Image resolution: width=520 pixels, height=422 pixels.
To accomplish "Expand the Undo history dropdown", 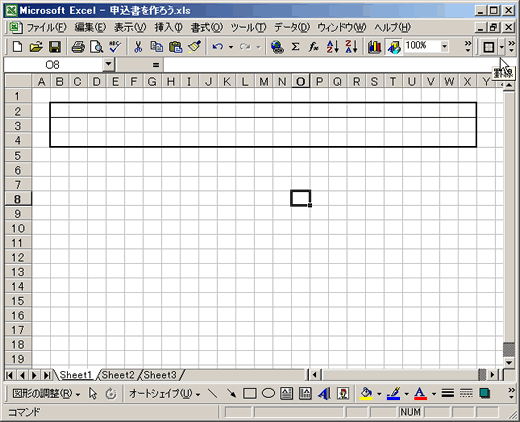I will (x=231, y=47).
